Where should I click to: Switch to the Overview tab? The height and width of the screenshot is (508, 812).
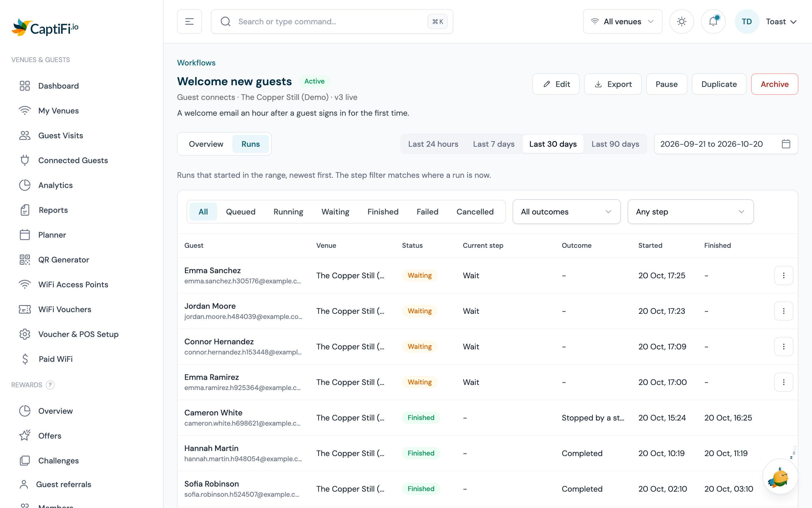pos(206,144)
